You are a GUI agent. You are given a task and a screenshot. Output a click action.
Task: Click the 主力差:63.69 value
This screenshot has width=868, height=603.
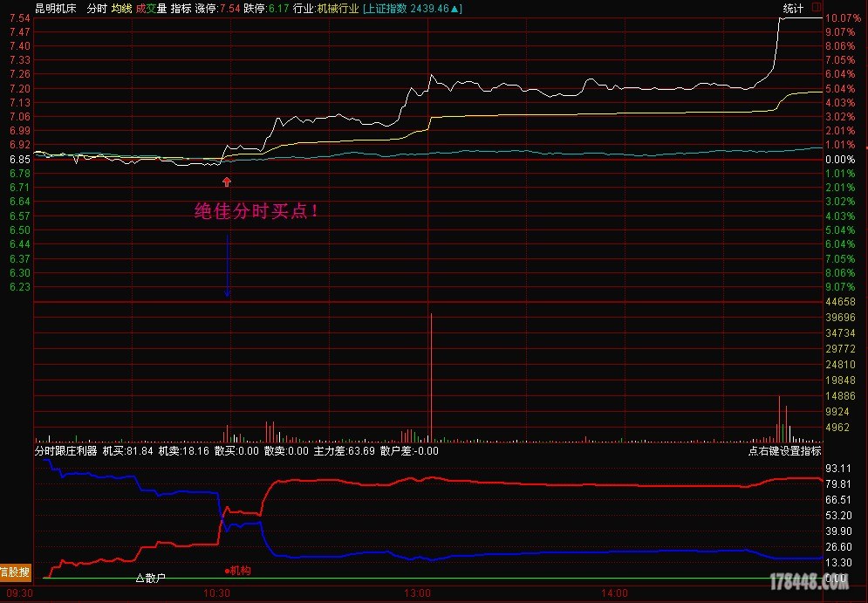345,451
